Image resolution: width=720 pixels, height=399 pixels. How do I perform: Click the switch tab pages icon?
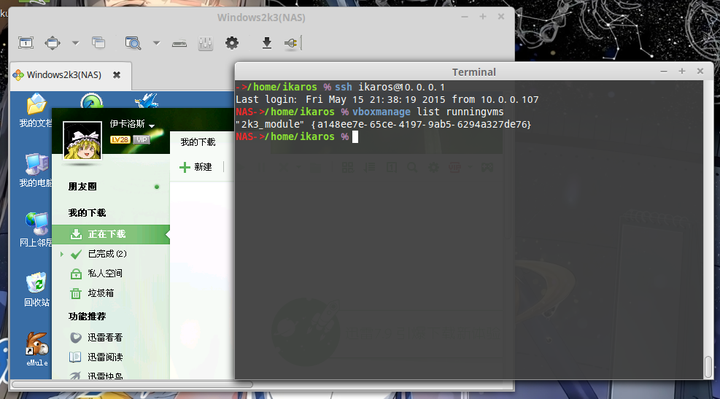tap(98, 43)
